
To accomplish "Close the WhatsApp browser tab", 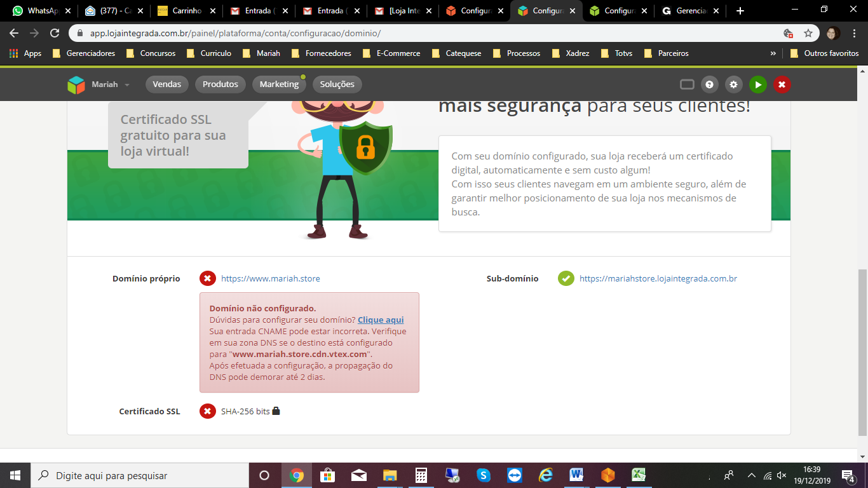I will (x=68, y=11).
